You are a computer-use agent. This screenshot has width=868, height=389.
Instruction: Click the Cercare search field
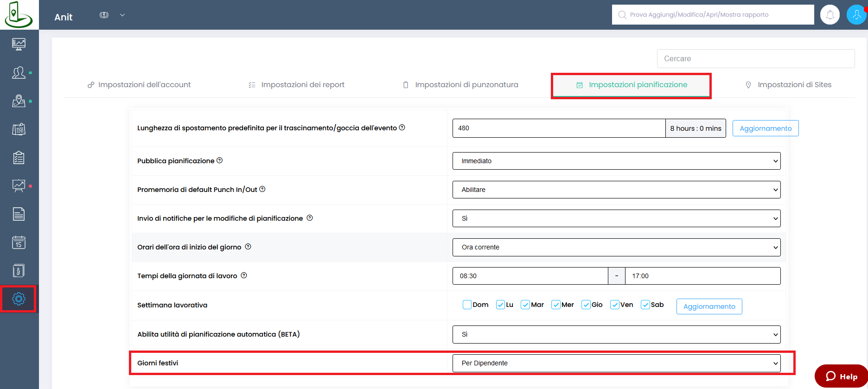pyautogui.click(x=756, y=59)
